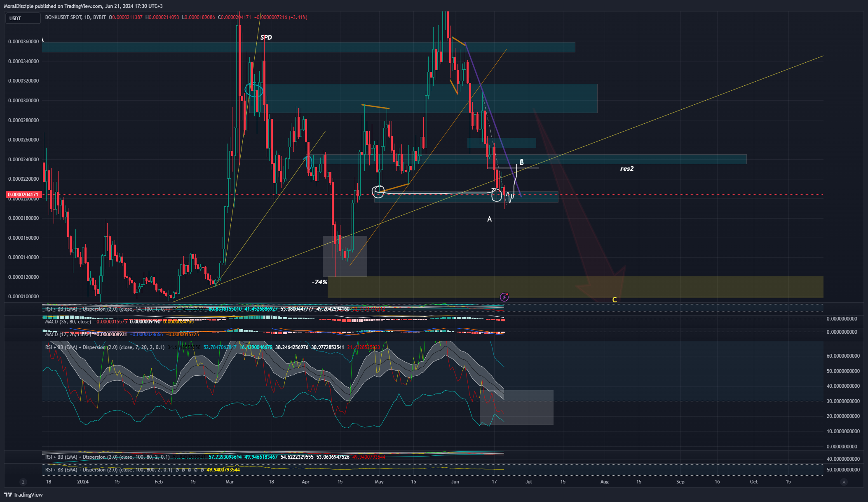The height and width of the screenshot is (502, 868).
Task: Click the lightning bolt event icon on chart
Action: click(504, 297)
